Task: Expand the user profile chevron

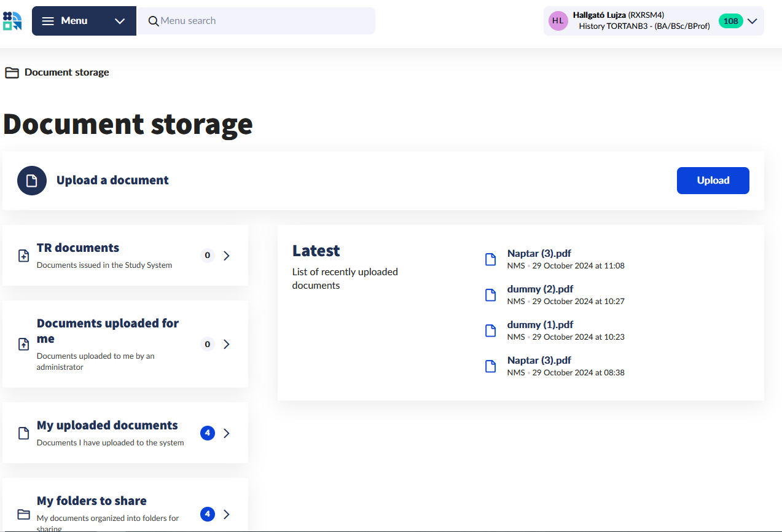Action: click(753, 21)
